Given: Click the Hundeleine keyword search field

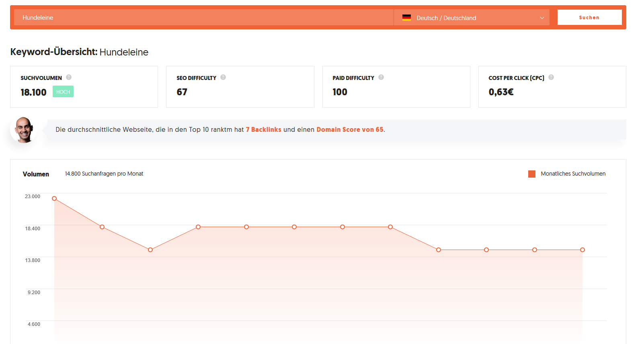Looking at the screenshot, I should point(203,17).
